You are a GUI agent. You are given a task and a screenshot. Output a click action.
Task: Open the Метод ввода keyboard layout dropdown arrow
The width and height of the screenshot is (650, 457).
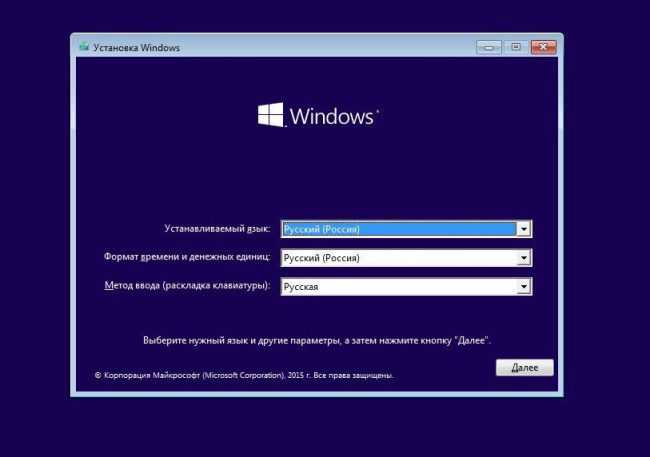click(524, 287)
